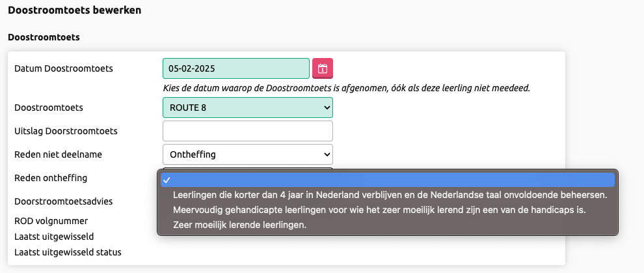Choose Zeer moeilijk lerende leerlingen option

pos(387,225)
